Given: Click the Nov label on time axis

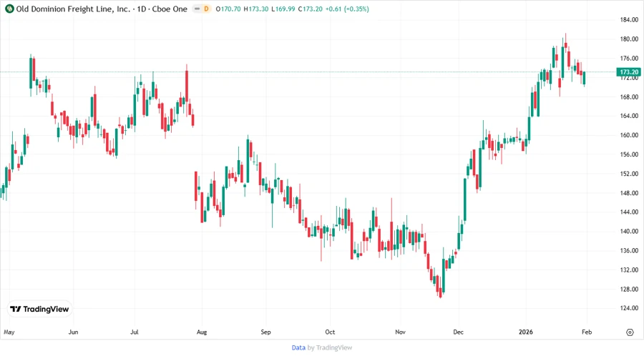Looking at the screenshot, I should tap(400, 332).
